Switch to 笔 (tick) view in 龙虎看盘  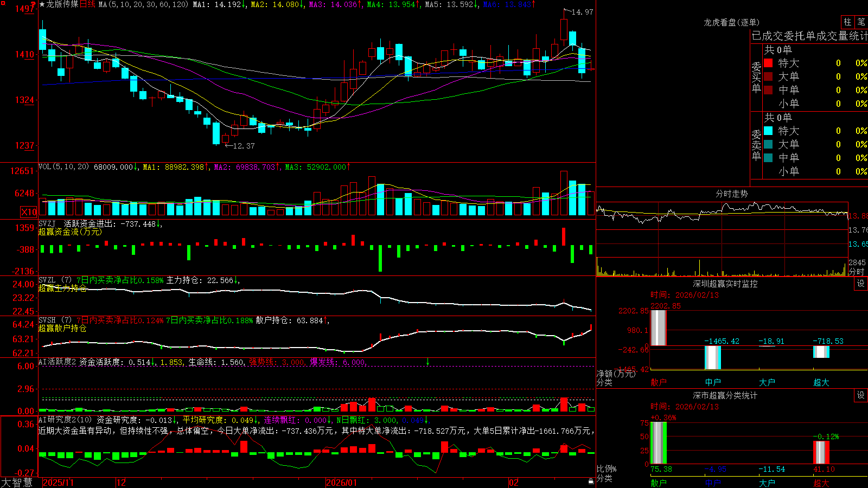(x=861, y=22)
